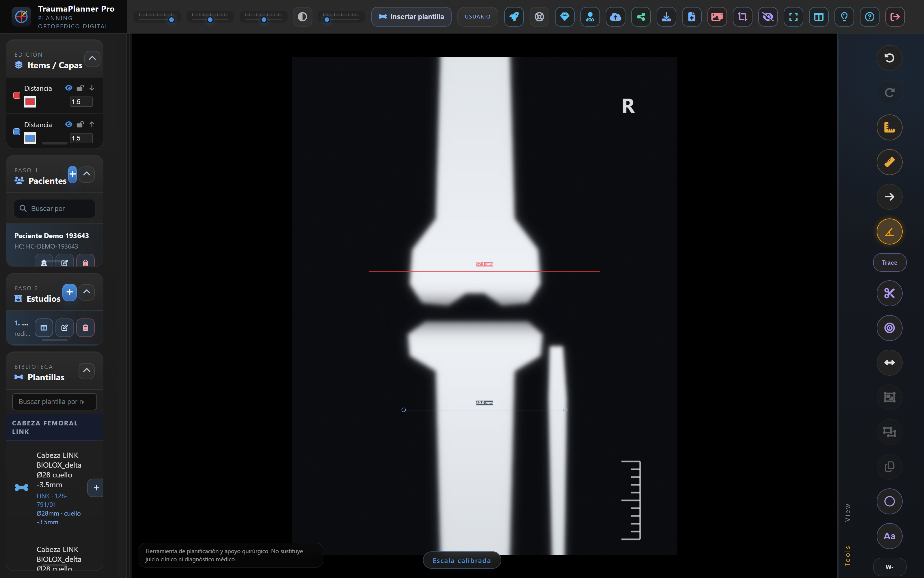The image size is (924, 578).
Task: Add a new patient with plus button
Action: [72, 174]
